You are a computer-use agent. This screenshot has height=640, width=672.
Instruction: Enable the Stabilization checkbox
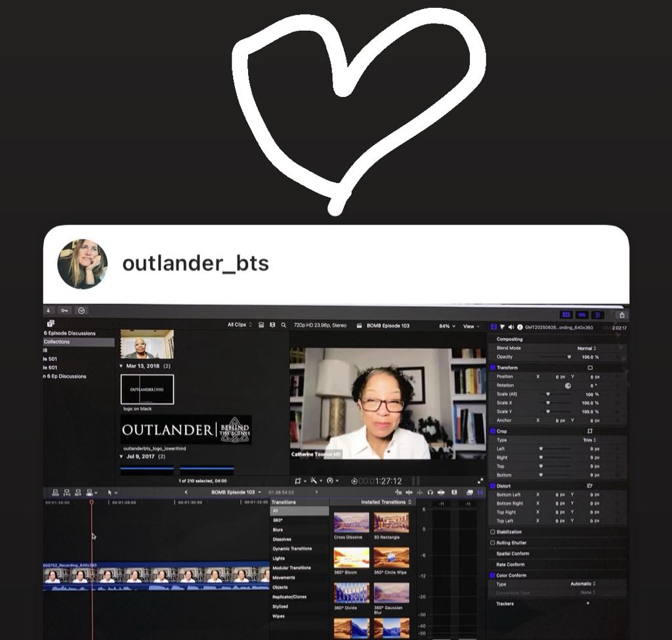(493, 532)
